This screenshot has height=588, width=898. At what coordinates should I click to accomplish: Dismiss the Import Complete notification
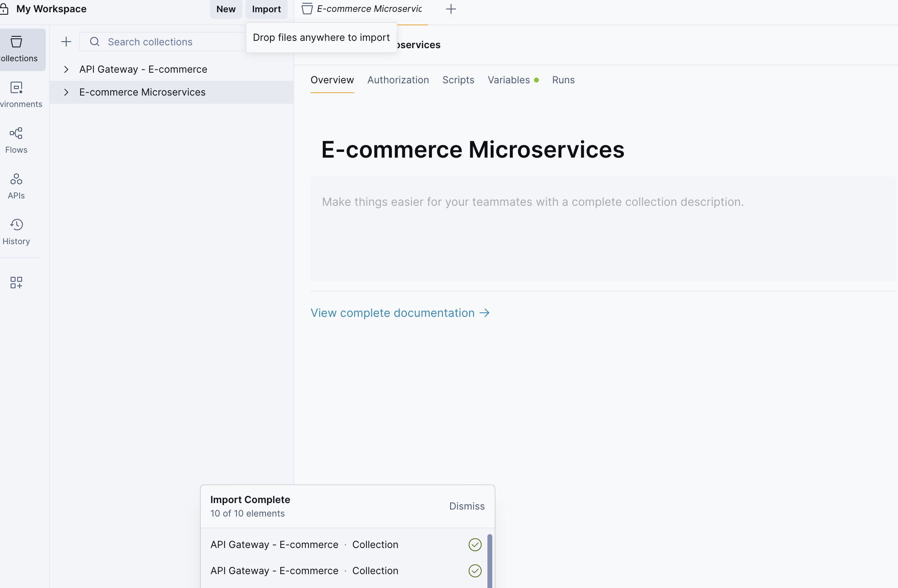point(467,506)
